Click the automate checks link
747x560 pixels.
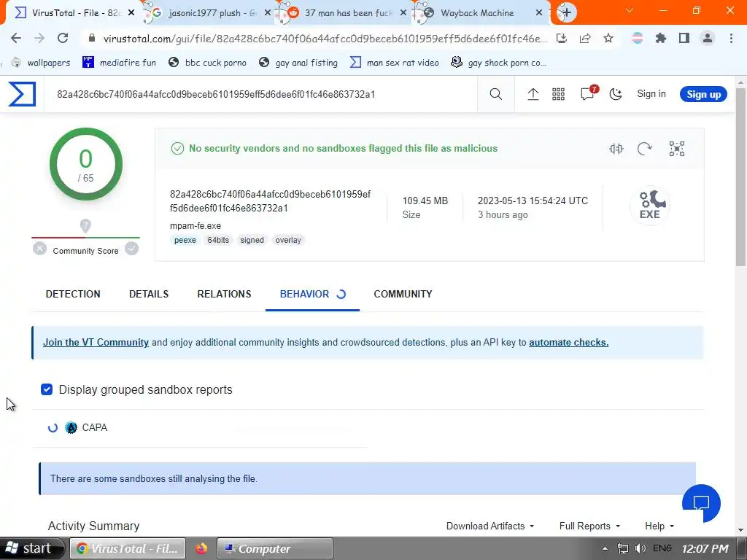[568, 343]
